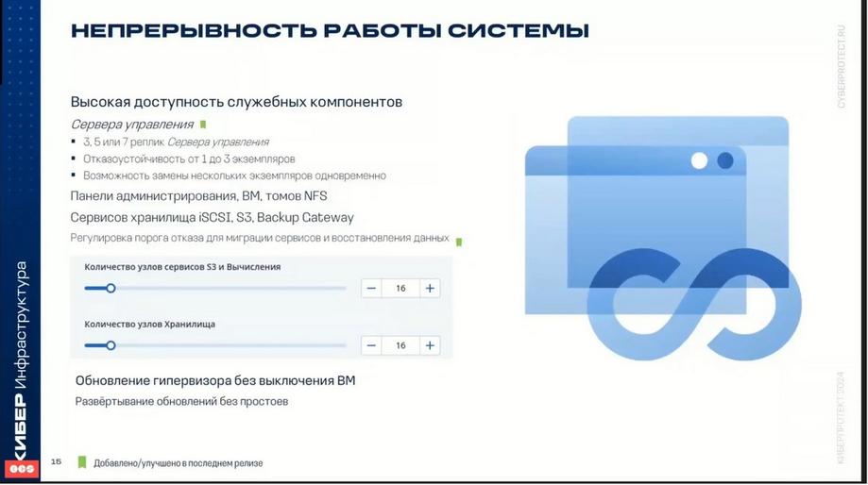Click the CYBERPROTECT.RU vertical text
Screen dimensions: 868x485
click(842, 67)
